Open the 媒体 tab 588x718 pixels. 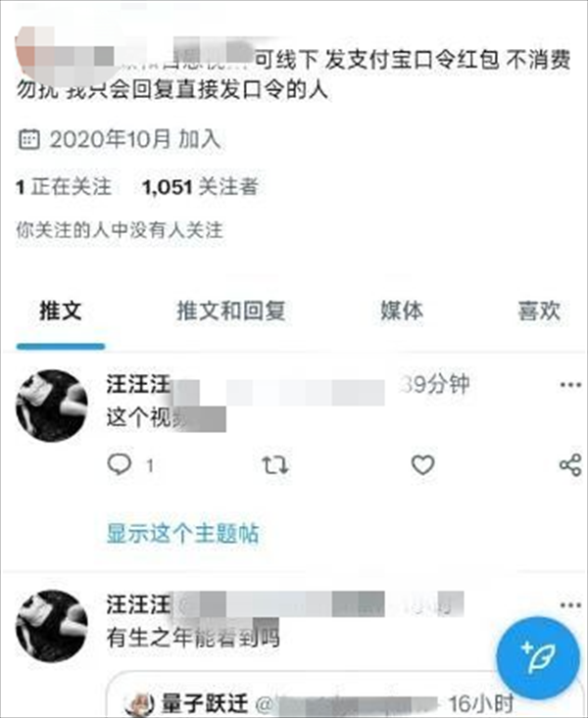pos(402,311)
